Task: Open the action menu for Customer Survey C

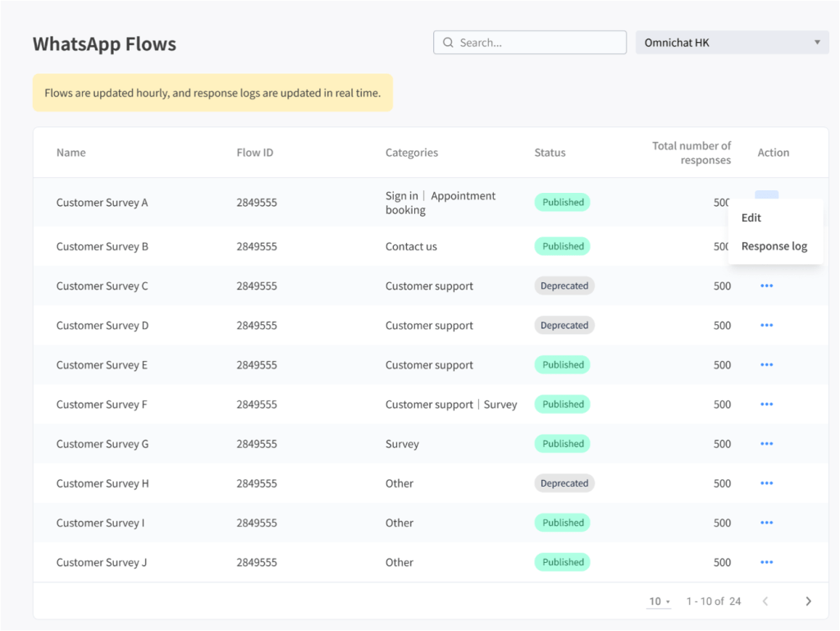Action: (x=766, y=286)
